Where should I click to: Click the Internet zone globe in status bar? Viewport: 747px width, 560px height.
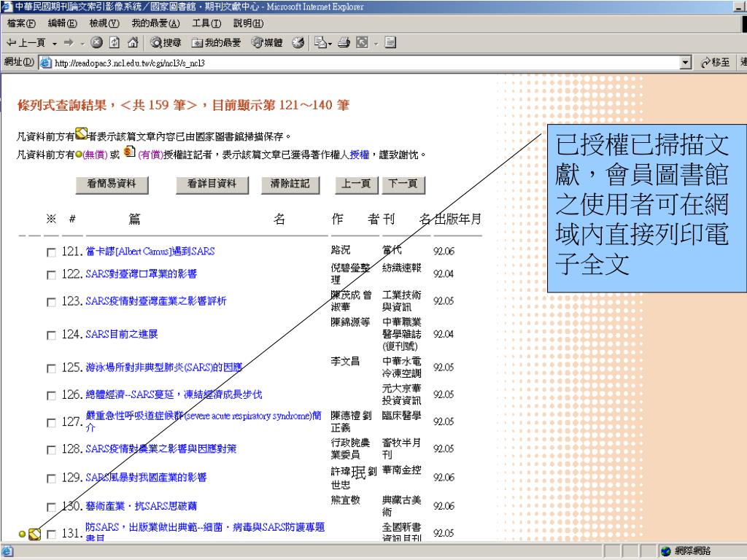(665, 551)
